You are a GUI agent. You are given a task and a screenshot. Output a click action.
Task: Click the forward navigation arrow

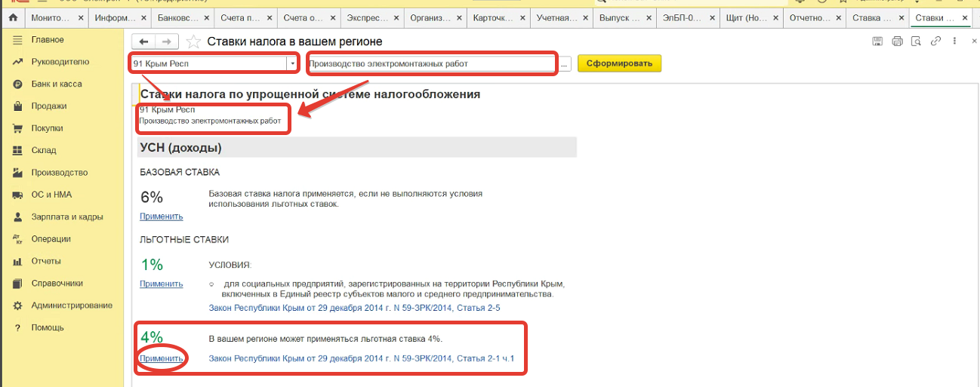pyautogui.click(x=168, y=42)
